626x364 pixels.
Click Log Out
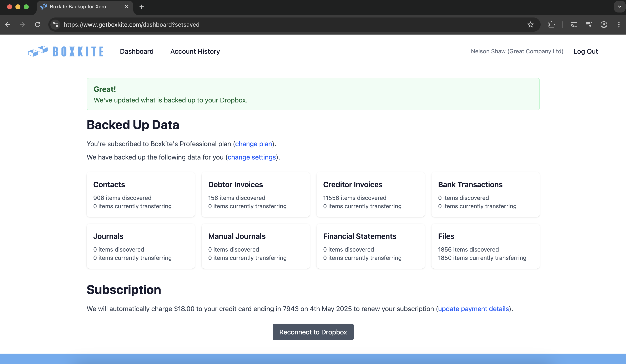point(586,51)
